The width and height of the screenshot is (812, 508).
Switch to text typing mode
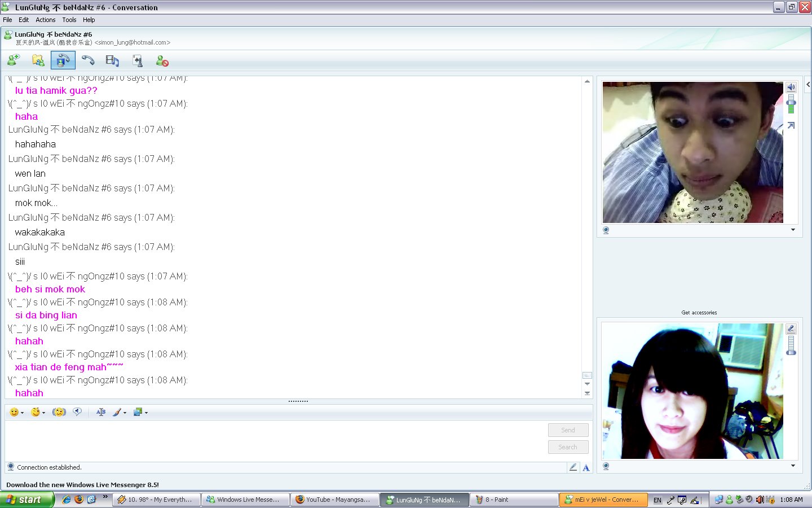click(586, 467)
